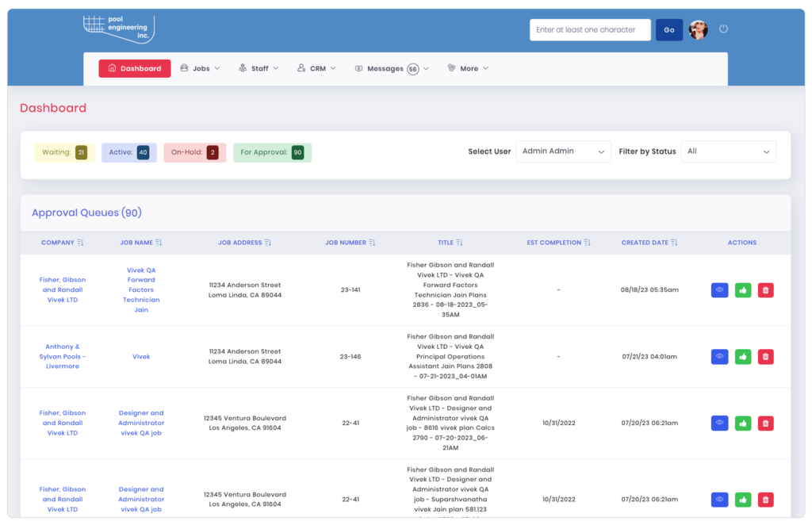The width and height of the screenshot is (812, 525).
Task: Open the Messages envelope icon in navigation
Action: pyautogui.click(x=358, y=68)
